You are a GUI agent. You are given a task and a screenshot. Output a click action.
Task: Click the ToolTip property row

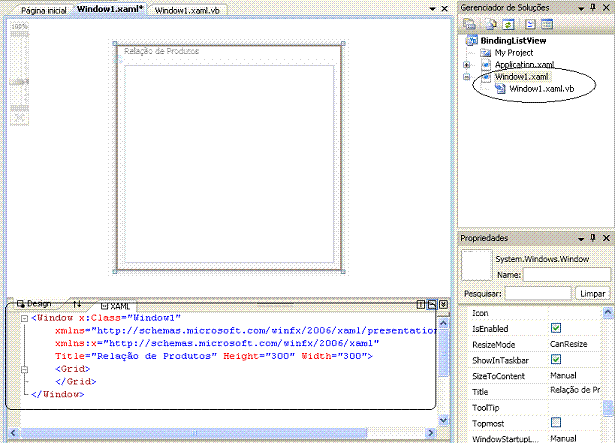(535, 407)
